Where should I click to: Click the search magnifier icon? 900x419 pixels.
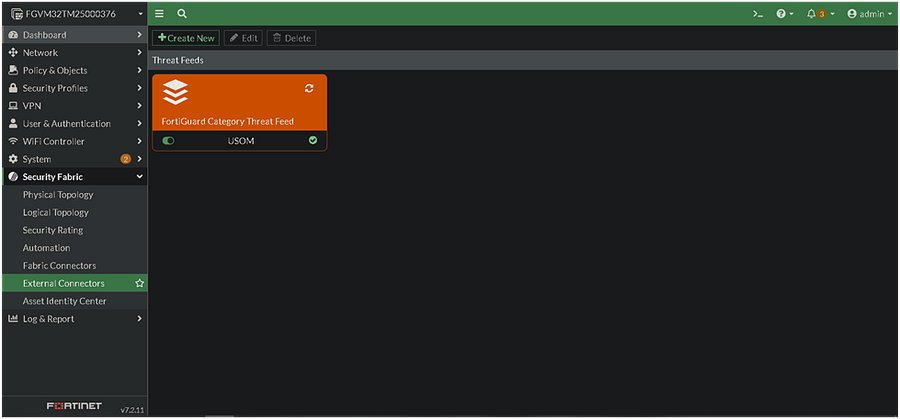tap(182, 14)
